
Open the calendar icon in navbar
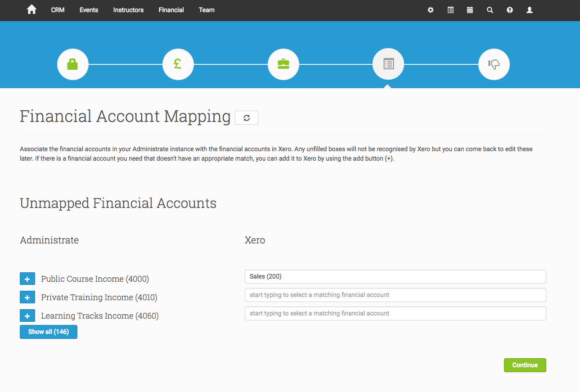tap(470, 10)
